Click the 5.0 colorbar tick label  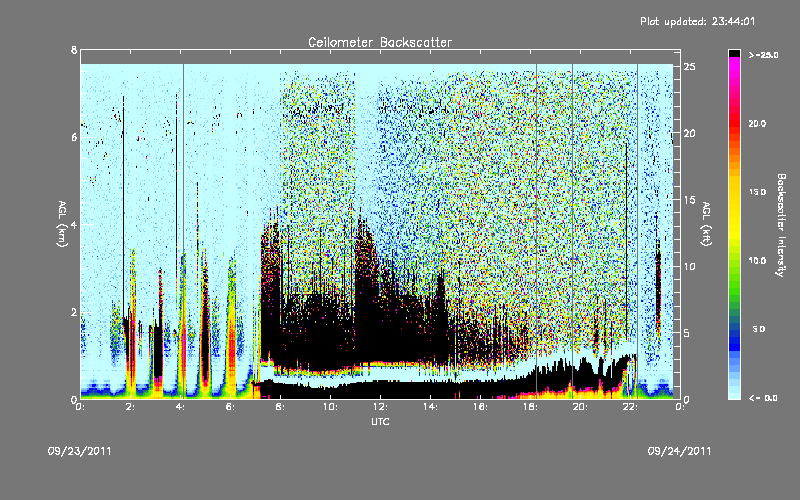(759, 329)
